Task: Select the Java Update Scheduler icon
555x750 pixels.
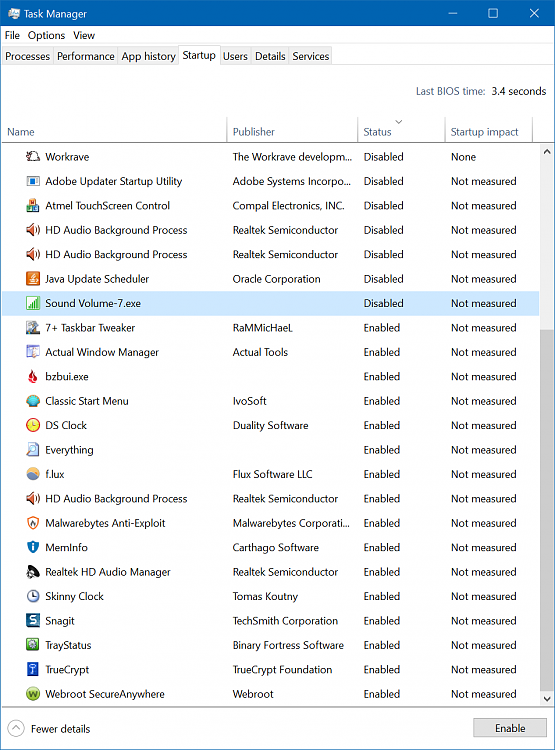Action: [x=33, y=278]
